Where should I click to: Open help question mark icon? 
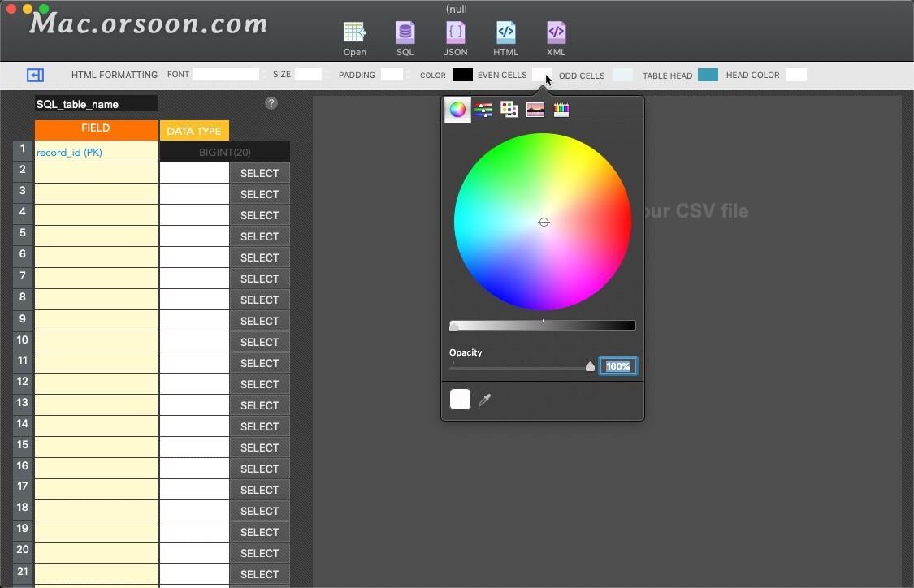pyautogui.click(x=271, y=103)
